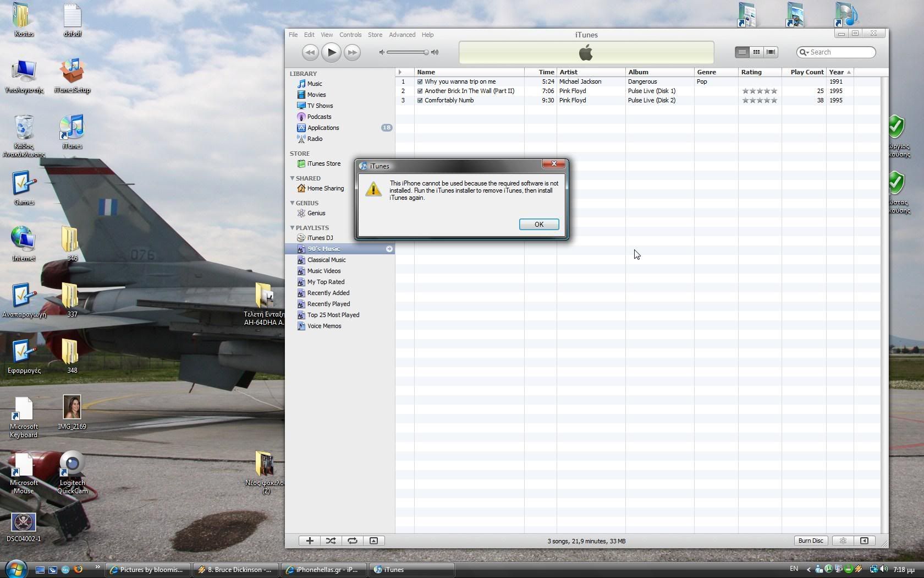Adjust the iTunes volume slider
The width and height of the screenshot is (924, 578).
[x=408, y=52]
